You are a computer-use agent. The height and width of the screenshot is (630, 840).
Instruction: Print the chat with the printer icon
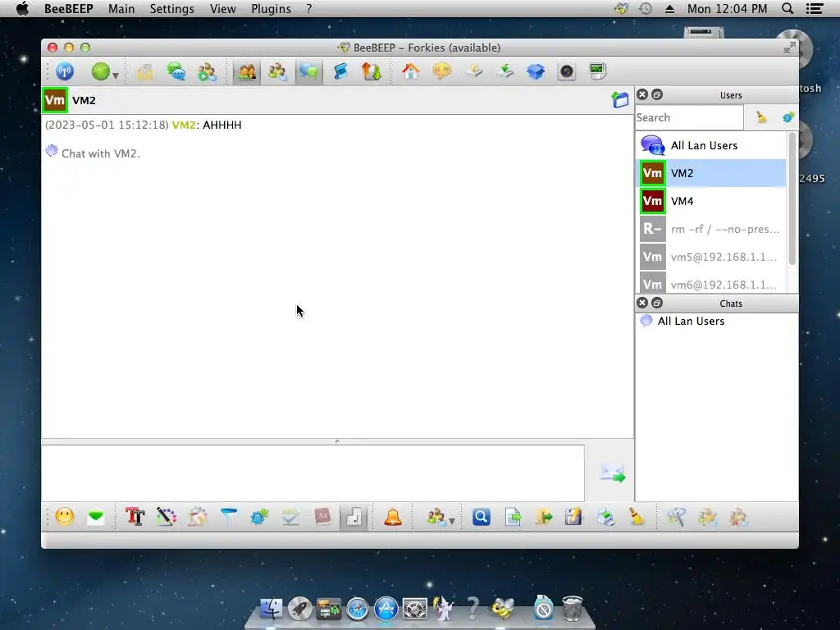605,517
